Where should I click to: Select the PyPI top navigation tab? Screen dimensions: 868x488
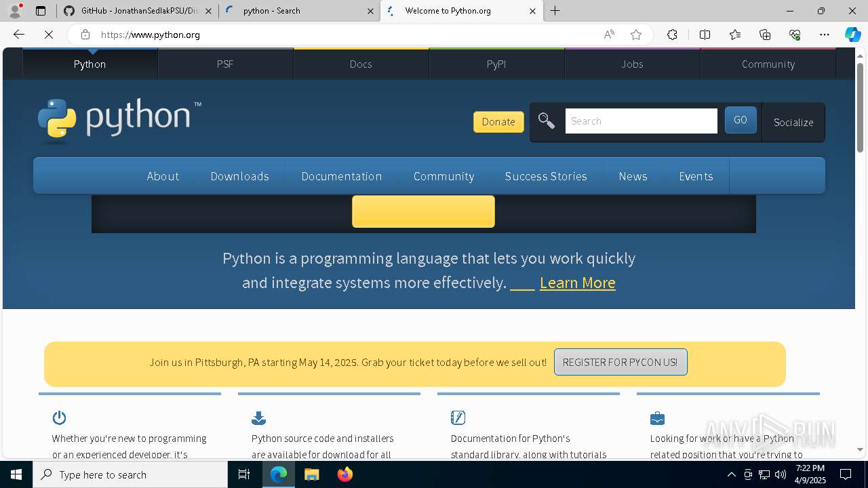pos(496,64)
